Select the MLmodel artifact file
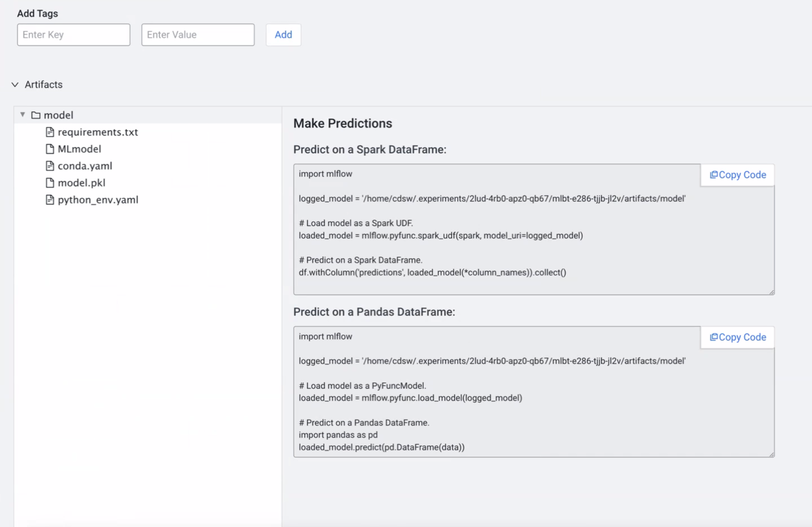This screenshot has width=812, height=527. 79,149
